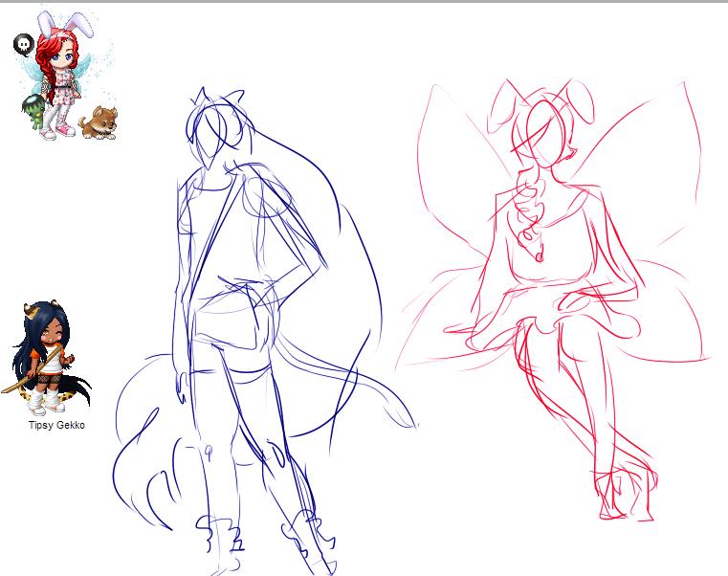Screen dimensions: 728x576
Task: Click the brown puppy pet
Action: pos(98,122)
